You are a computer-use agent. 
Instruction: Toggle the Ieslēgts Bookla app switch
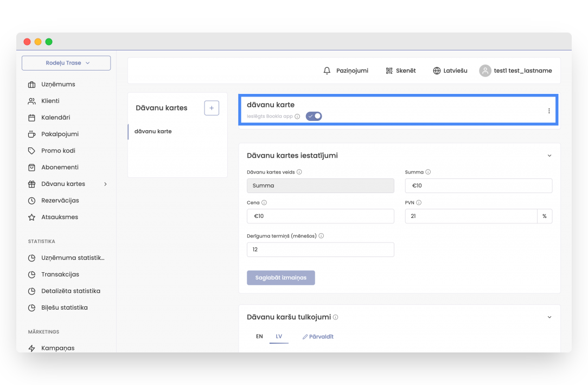pyautogui.click(x=314, y=116)
